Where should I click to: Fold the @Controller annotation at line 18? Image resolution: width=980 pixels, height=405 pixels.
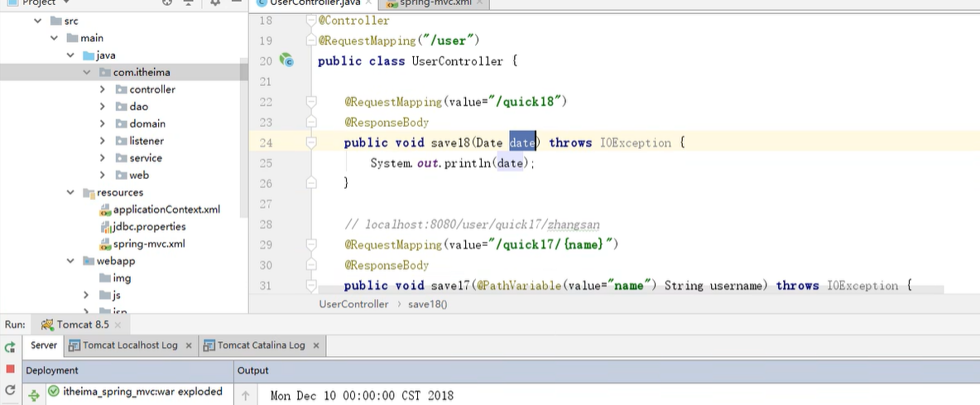(310, 20)
